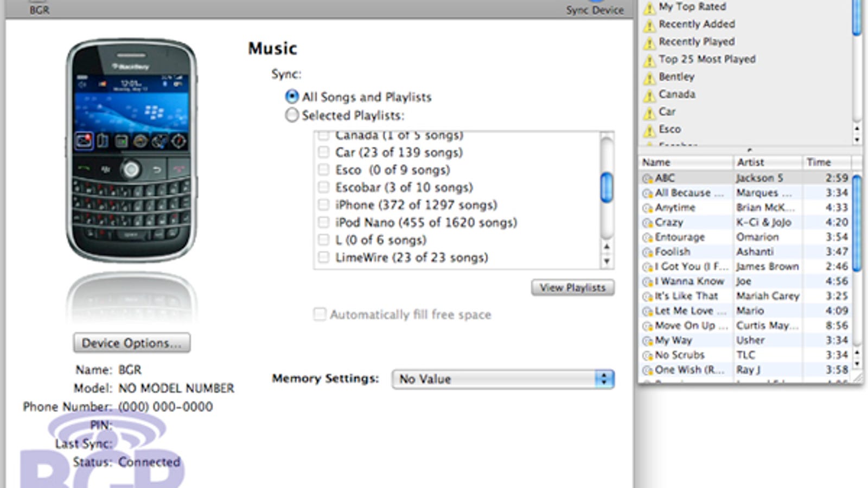Click the sidebar playlist list scrollbar thumb
Screen dimensions: 868x488
pos(857,18)
